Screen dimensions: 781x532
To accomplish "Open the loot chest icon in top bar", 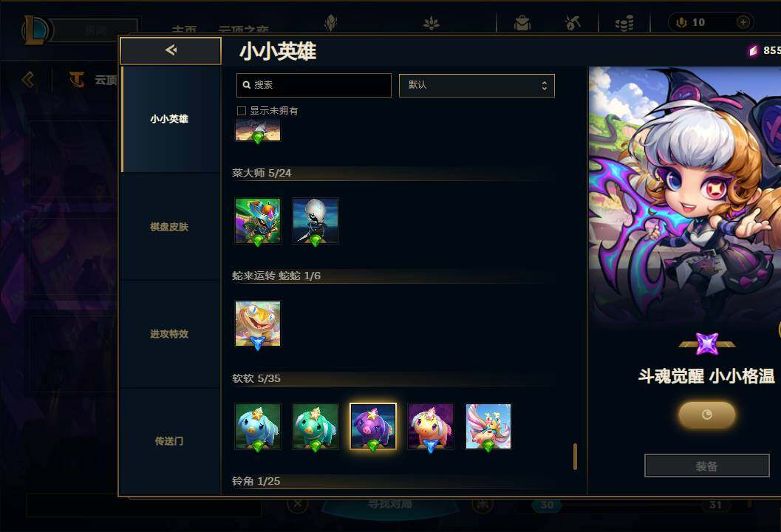I will pyautogui.click(x=522, y=23).
